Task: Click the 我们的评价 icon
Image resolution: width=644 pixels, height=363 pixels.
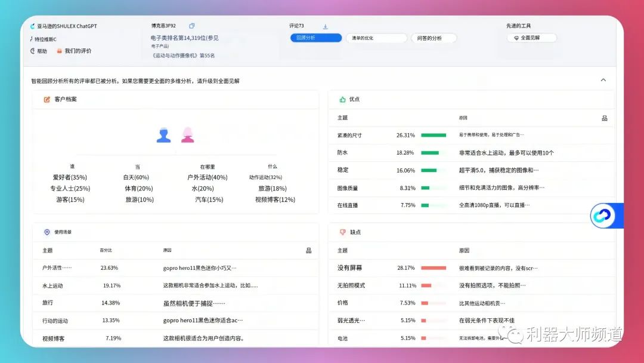Action: point(59,51)
